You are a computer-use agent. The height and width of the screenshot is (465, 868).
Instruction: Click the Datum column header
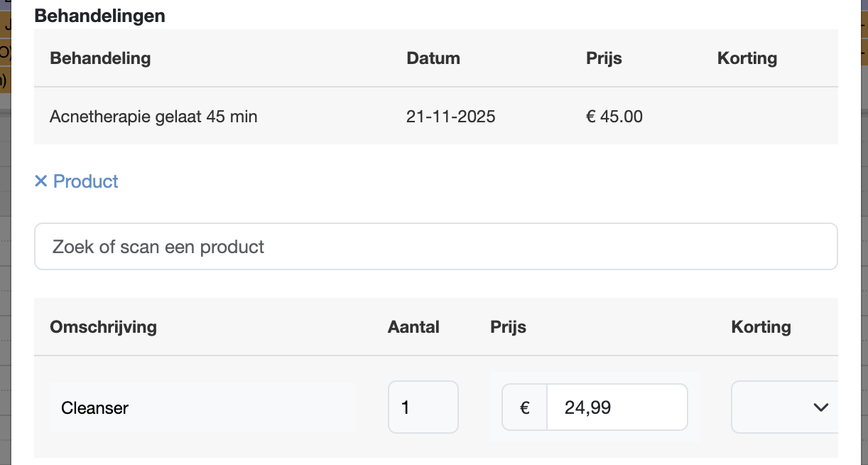433,58
